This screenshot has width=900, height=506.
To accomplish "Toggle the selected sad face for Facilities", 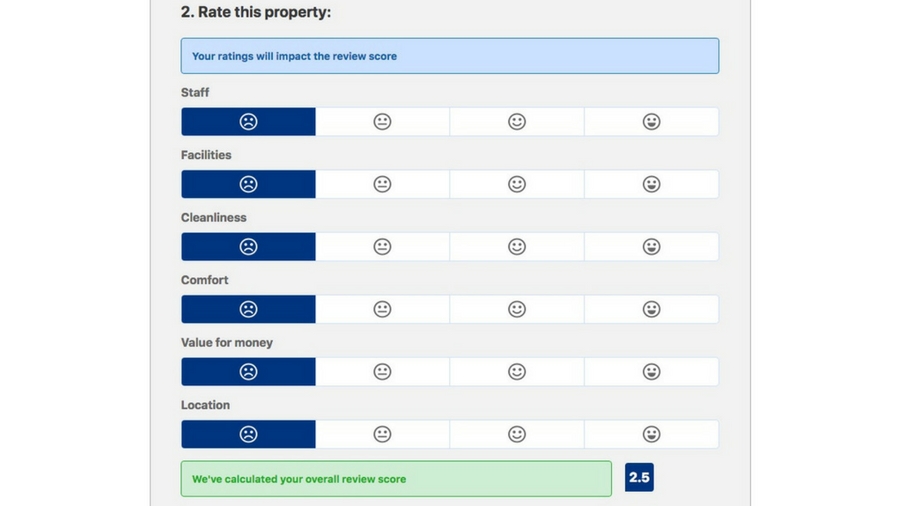I will pos(248,184).
